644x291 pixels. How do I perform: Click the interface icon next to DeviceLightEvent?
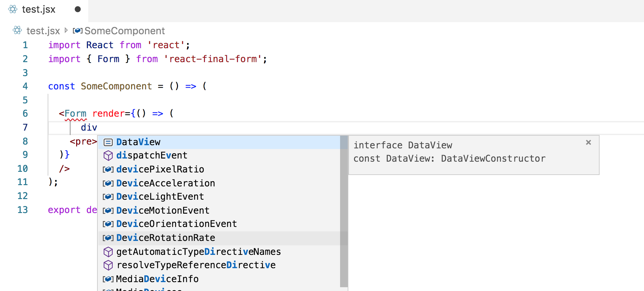108,197
